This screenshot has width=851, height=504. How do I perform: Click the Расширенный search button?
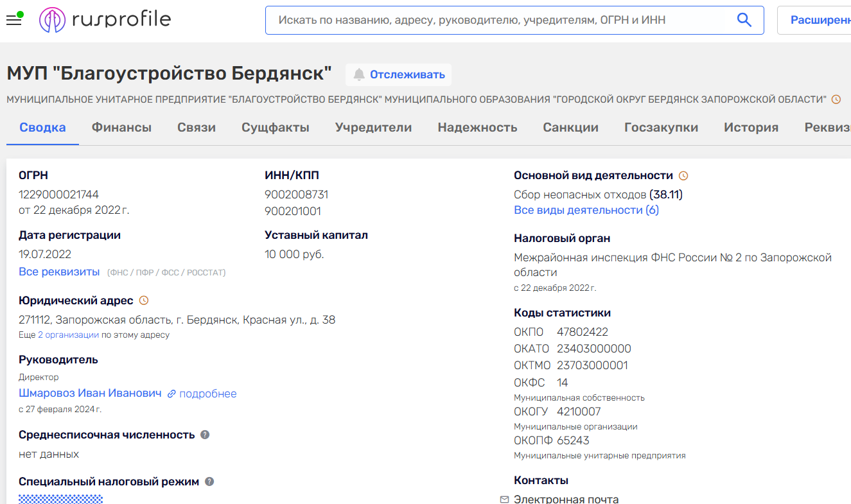(820, 20)
